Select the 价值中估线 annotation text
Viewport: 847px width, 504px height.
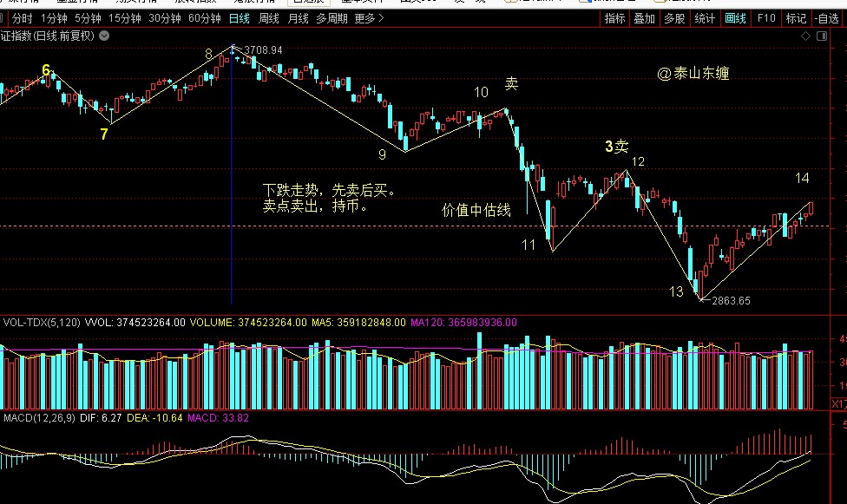[476, 210]
